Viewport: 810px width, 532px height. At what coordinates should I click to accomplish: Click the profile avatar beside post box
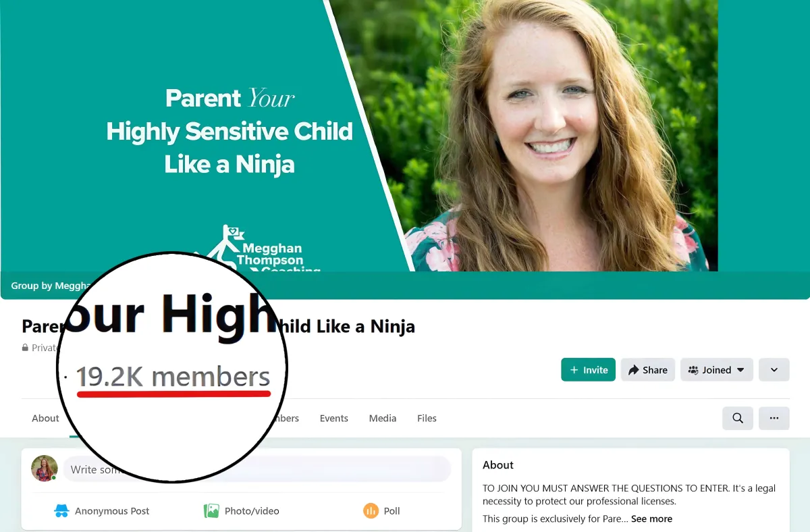45,469
